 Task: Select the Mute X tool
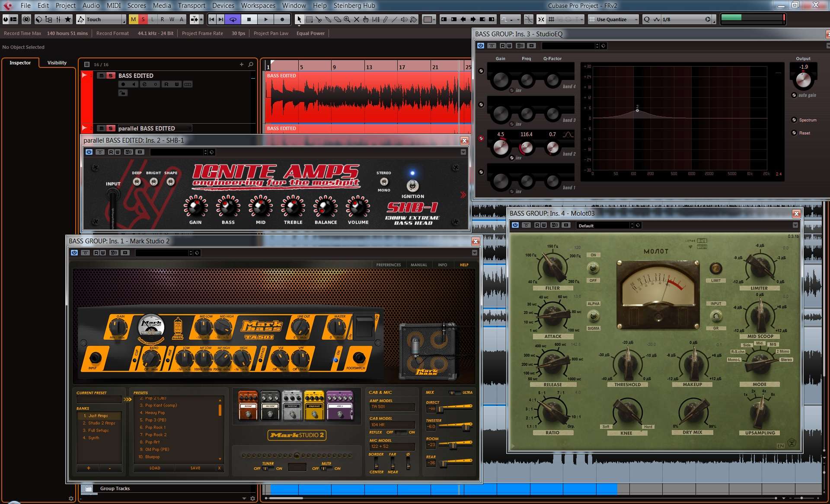coord(357,19)
